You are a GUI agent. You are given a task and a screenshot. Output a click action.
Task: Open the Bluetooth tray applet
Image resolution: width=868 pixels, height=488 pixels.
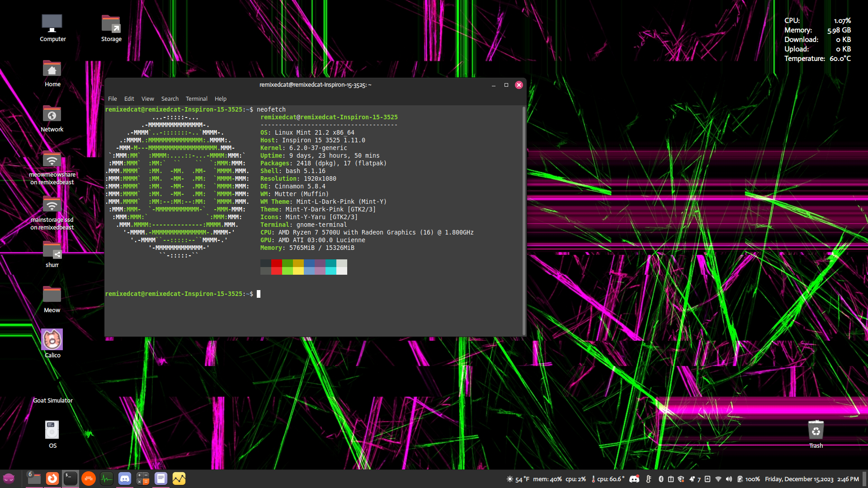[661, 479]
